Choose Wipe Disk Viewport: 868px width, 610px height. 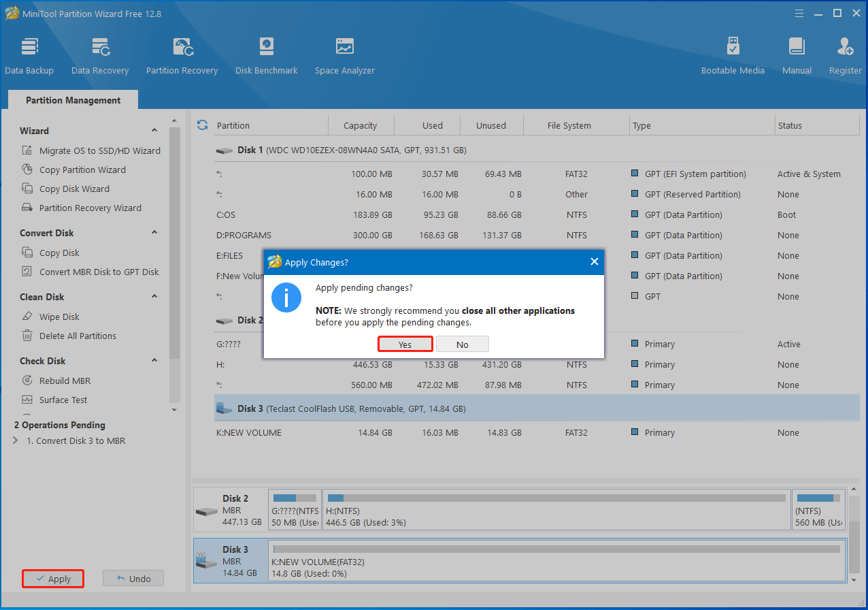(x=50, y=317)
